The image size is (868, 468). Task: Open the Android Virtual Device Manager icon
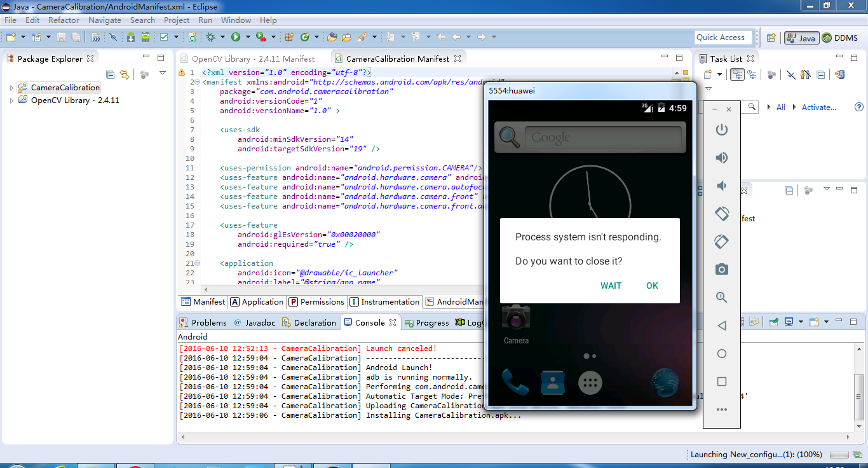tap(146, 38)
